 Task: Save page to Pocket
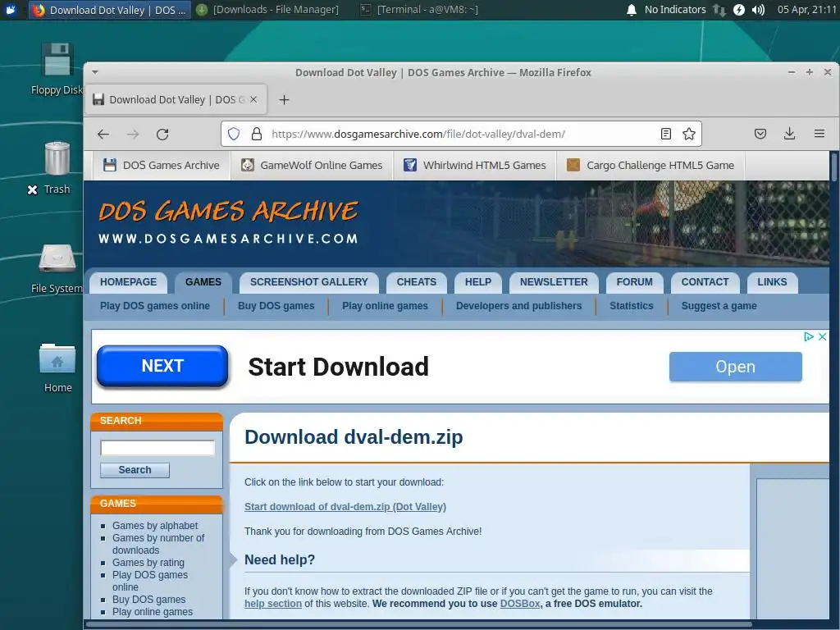point(760,134)
